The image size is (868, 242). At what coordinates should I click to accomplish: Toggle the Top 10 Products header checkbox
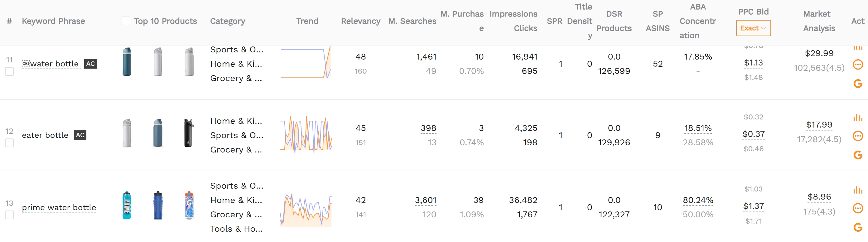[x=125, y=21]
